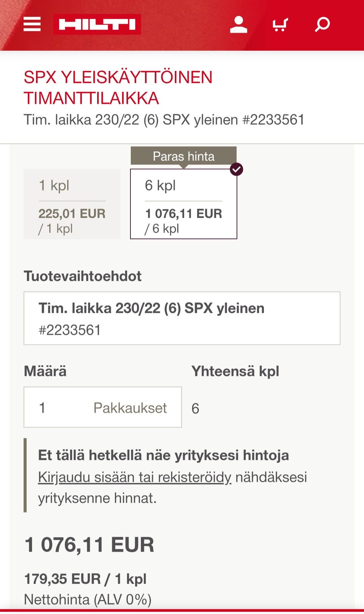The height and width of the screenshot is (614, 364).
Task: Tap the search magnifier icon
Action: tap(322, 25)
